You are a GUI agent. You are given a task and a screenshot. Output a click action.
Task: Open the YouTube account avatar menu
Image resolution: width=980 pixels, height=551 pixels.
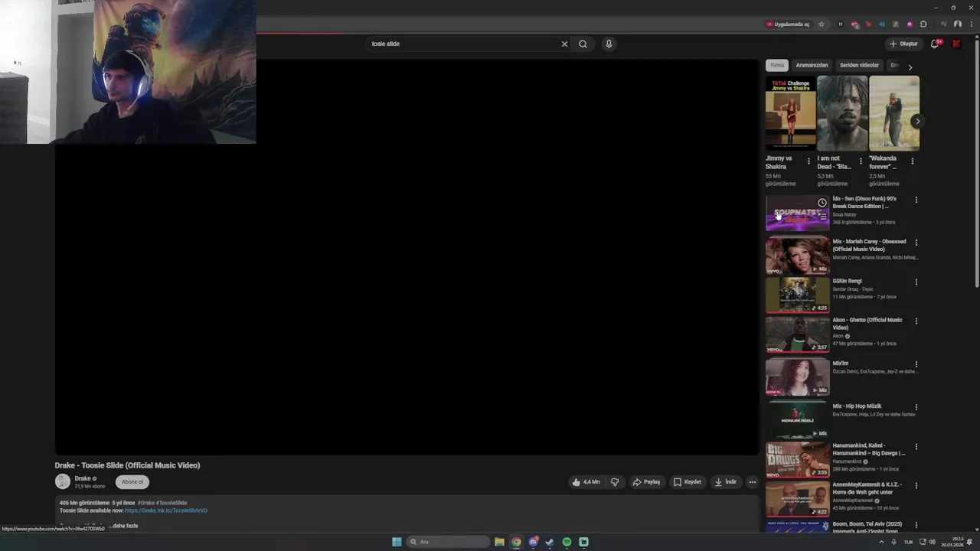(956, 44)
